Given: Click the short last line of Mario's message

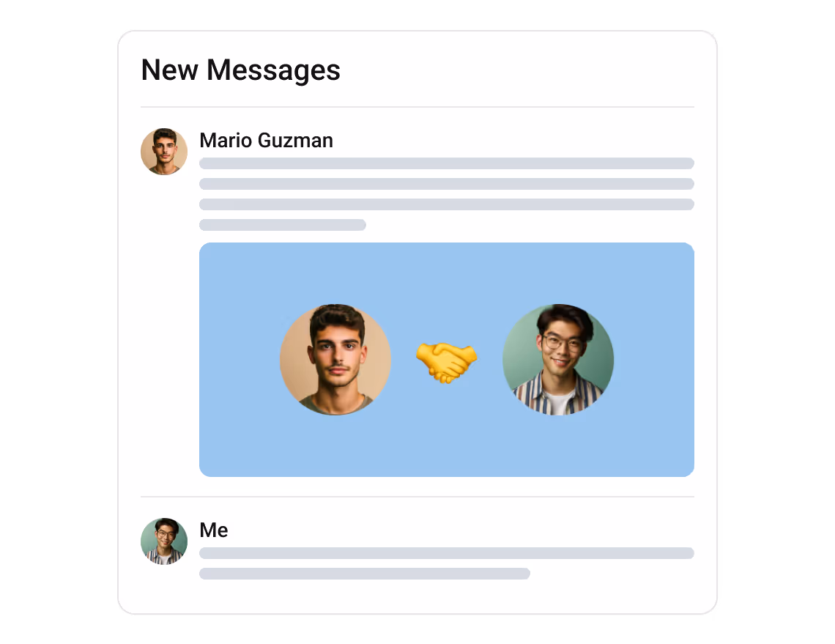Looking at the screenshot, I should tap(283, 225).
